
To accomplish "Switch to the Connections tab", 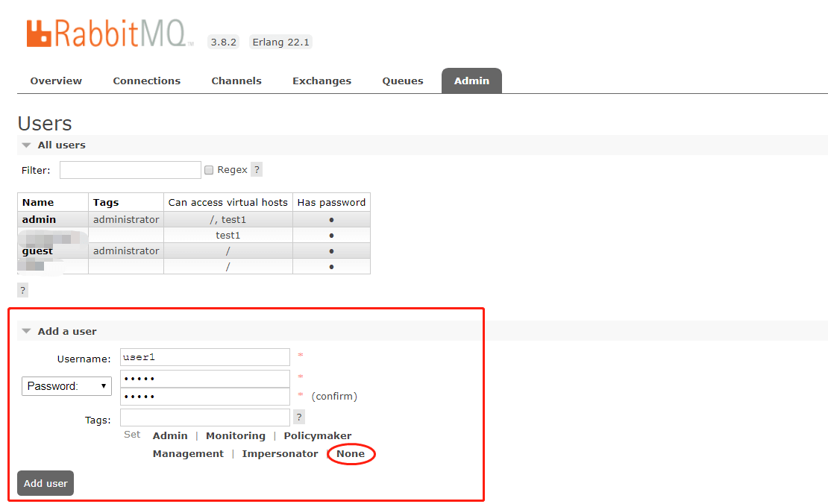I will 147,81.
